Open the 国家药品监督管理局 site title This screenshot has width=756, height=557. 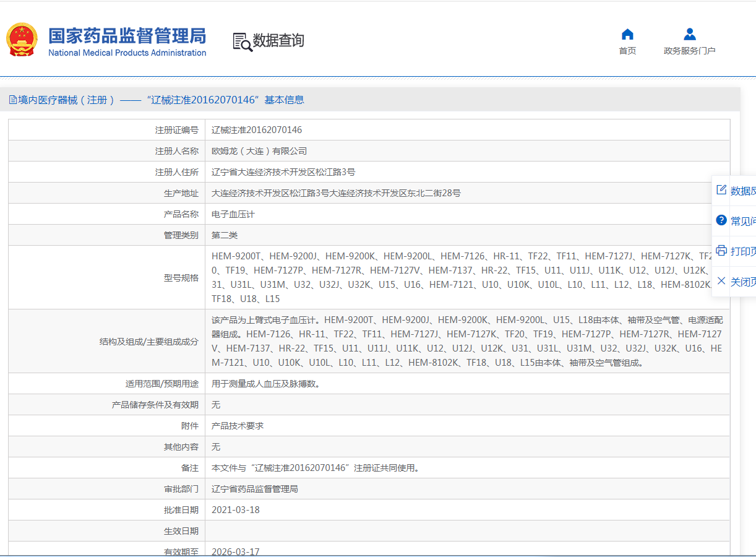[x=127, y=36]
